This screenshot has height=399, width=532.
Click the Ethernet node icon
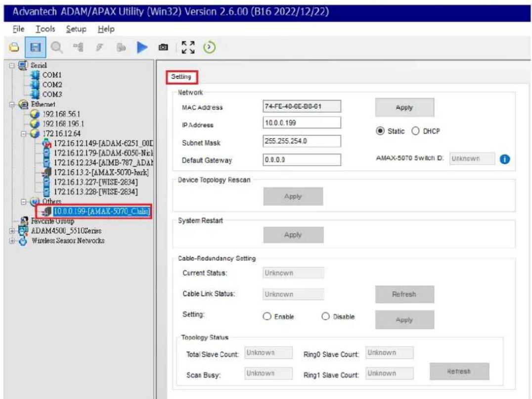click(23, 104)
